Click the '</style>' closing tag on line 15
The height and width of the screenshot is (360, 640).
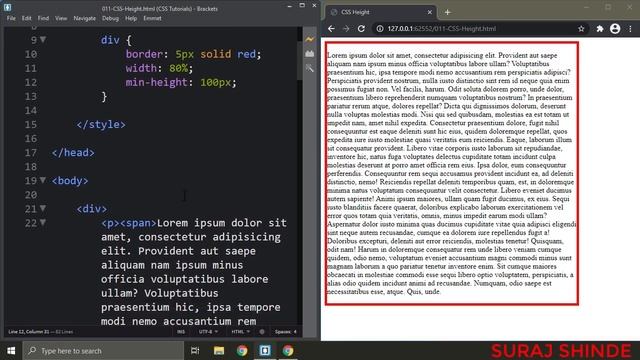point(101,124)
